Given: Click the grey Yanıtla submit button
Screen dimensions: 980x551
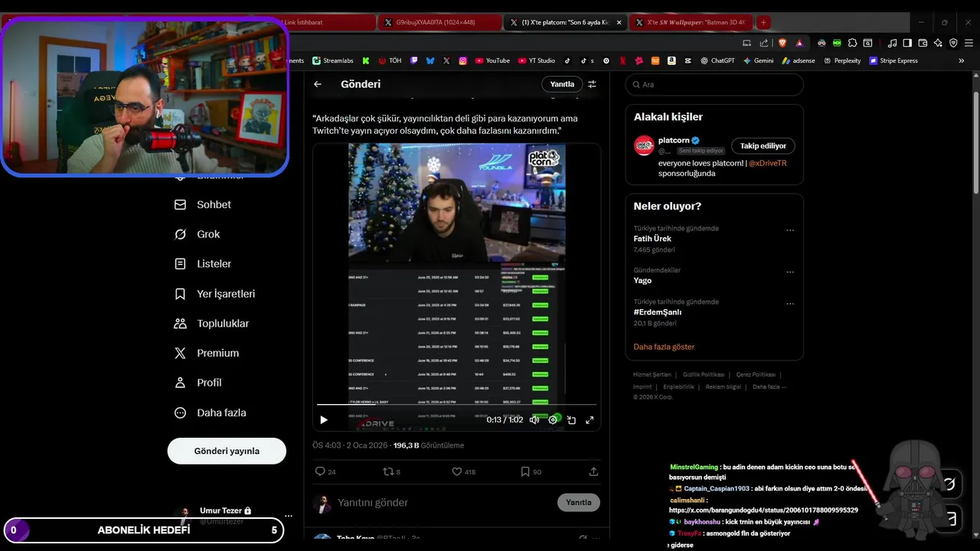Looking at the screenshot, I should [x=579, y=502].
